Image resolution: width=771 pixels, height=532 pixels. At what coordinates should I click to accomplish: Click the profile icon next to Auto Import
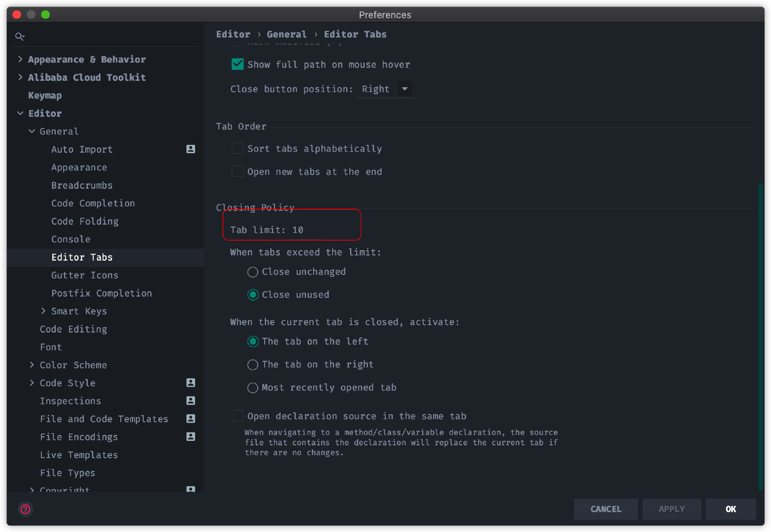(x=191, y=149)
